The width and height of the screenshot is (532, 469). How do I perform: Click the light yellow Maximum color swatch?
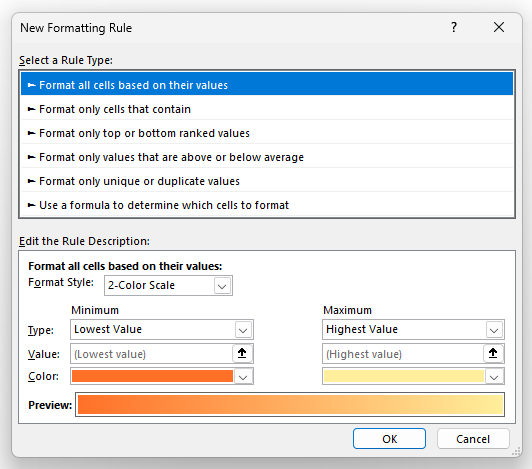point(403,376)
